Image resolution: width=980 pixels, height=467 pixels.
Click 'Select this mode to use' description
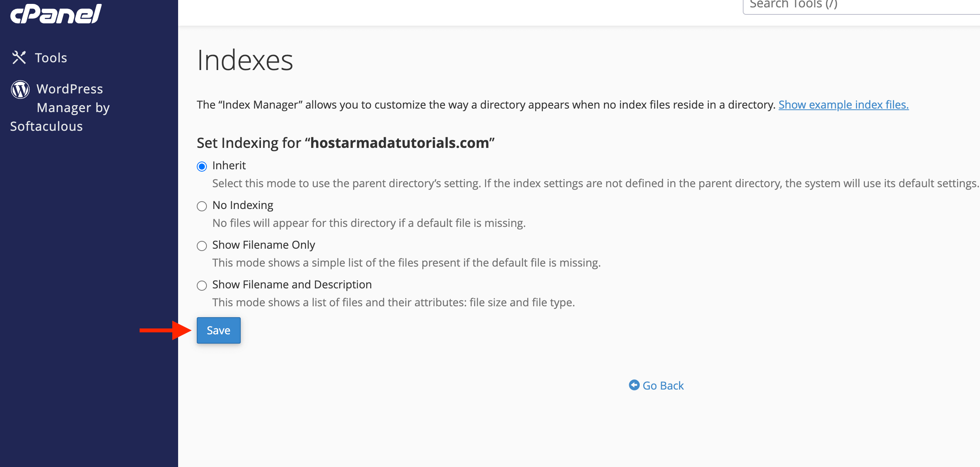(x=596, y=183)
